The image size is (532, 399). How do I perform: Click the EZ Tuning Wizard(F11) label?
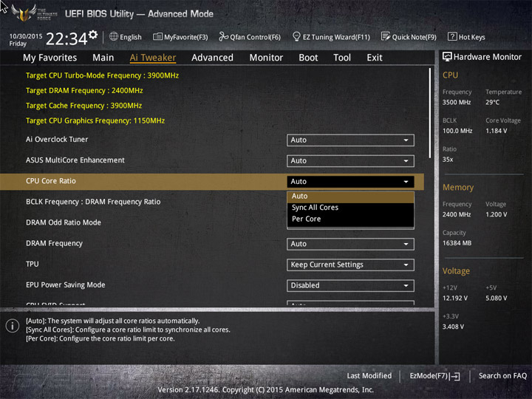pos(336,37)
